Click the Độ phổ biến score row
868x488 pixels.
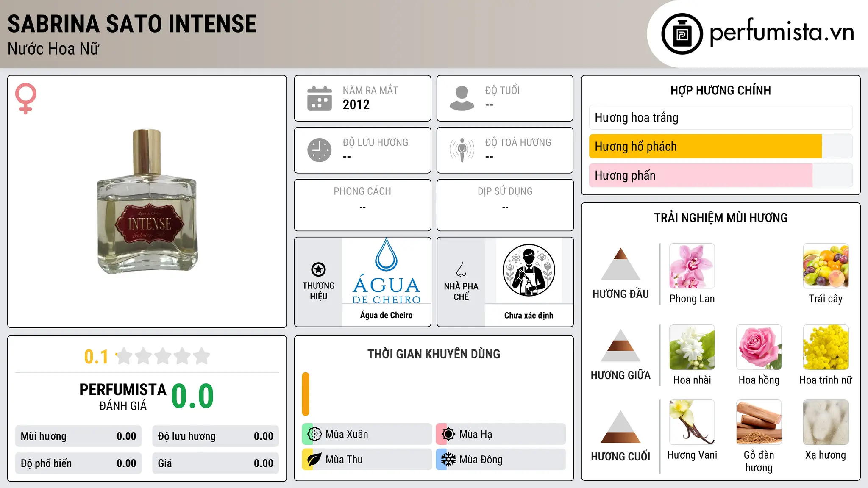tap(78, 463)
